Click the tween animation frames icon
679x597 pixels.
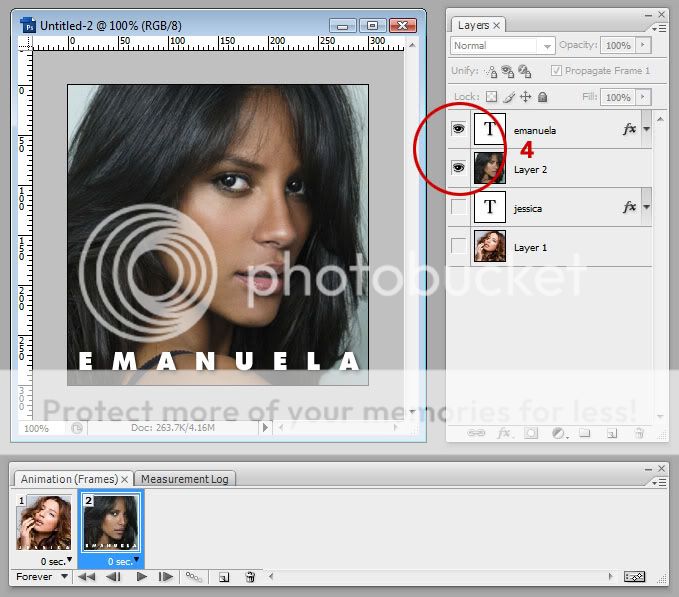point(193,577)
